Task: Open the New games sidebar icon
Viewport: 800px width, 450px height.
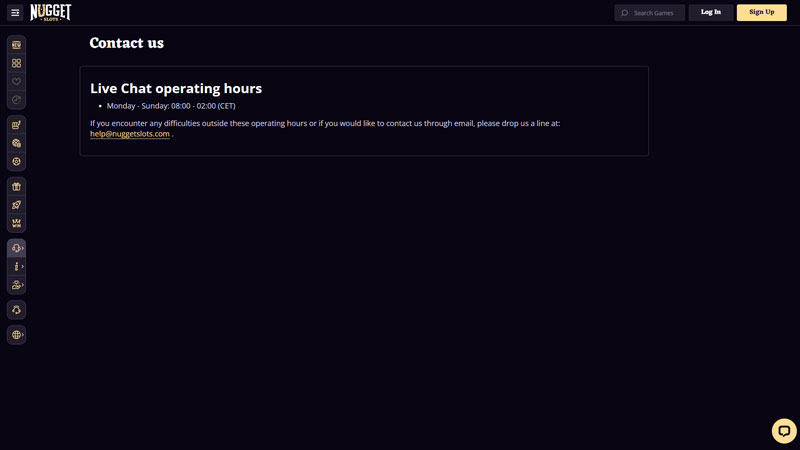Action: tap(16, 45)
